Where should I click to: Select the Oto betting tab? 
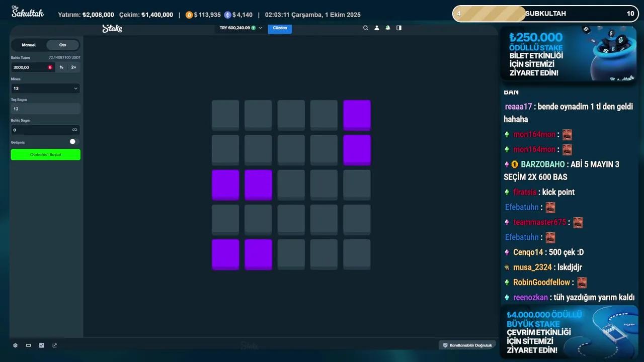[63, 45]
